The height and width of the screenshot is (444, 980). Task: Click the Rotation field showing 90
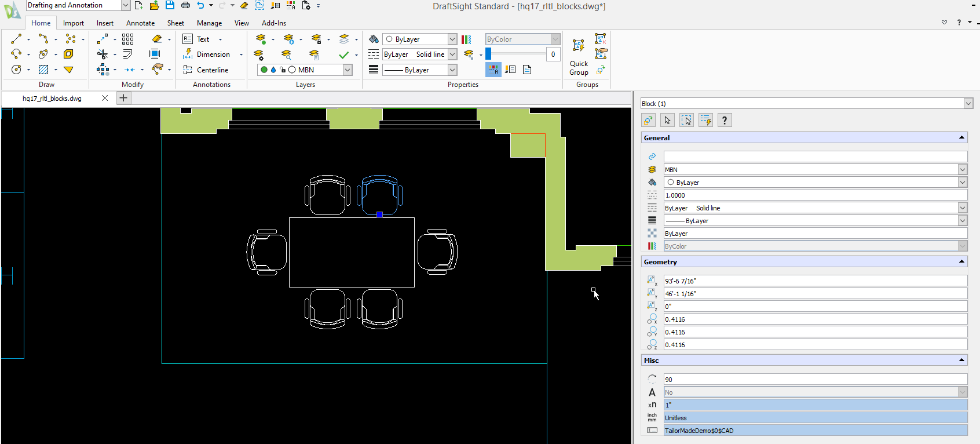pyautogui.click(x=815, y=379)
